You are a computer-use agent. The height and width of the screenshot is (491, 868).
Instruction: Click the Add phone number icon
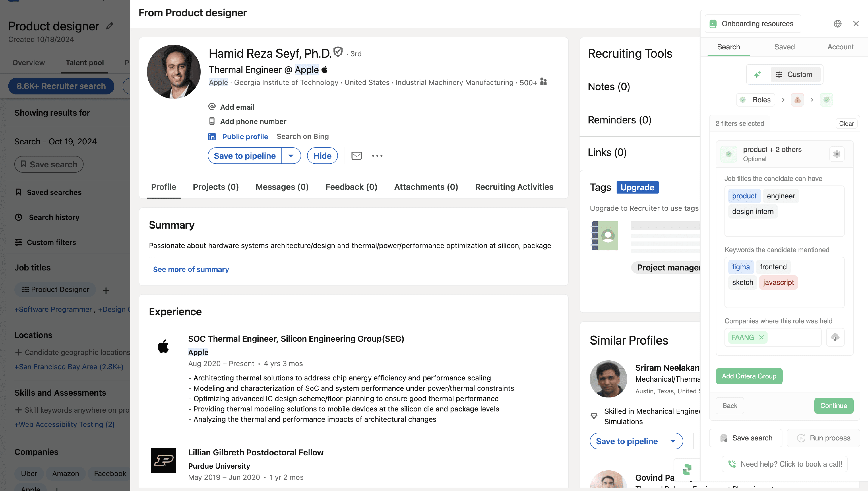tap(212, 121)
